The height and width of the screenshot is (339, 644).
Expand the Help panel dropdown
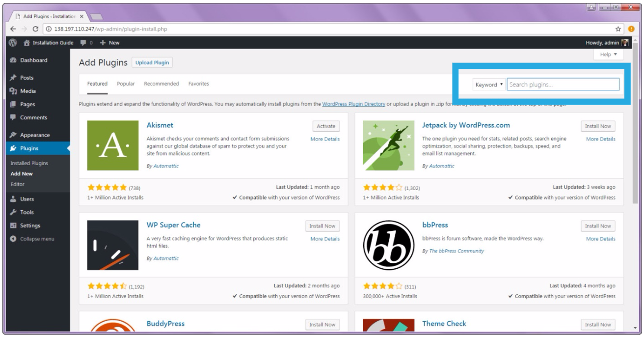[608, 55]
